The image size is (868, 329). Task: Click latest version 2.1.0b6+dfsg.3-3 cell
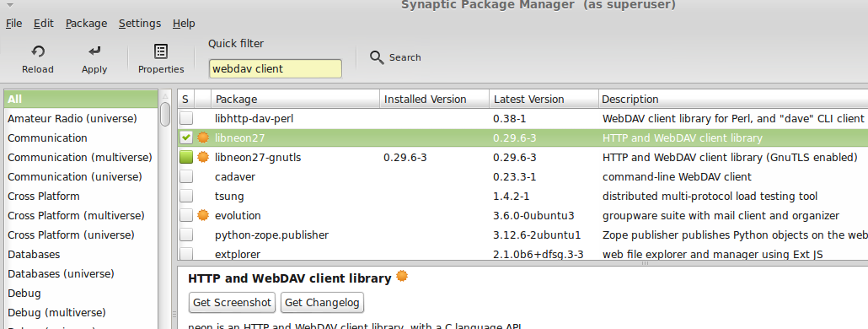tap(538, 254)
